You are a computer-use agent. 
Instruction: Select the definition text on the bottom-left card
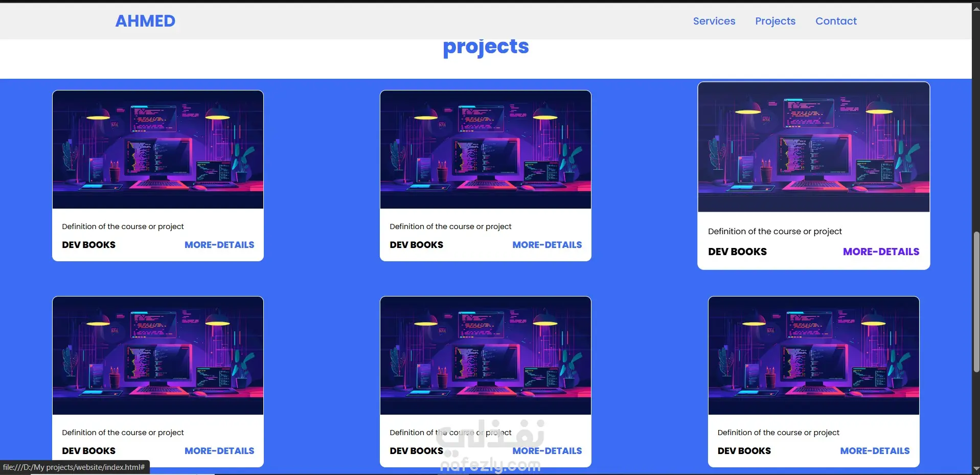123,433
